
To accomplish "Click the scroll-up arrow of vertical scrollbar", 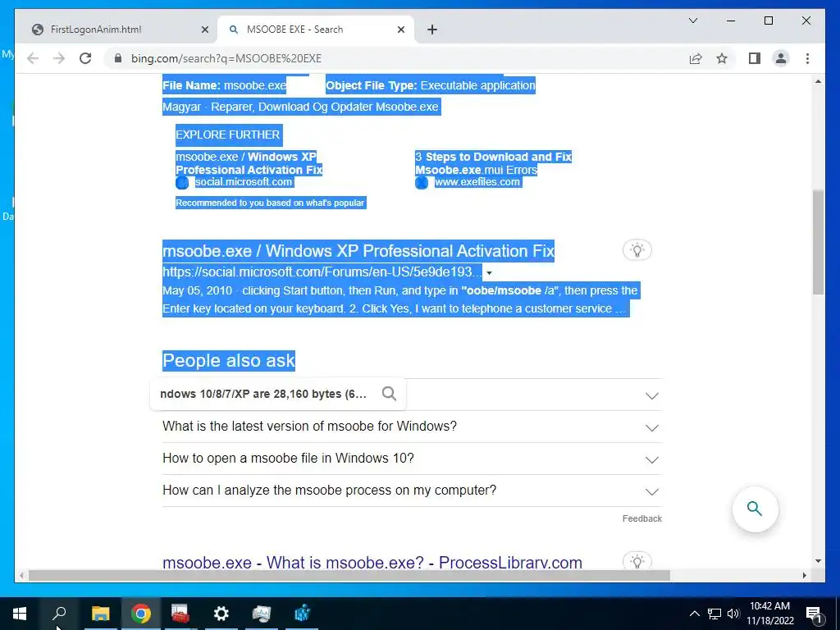I will 818,81.
